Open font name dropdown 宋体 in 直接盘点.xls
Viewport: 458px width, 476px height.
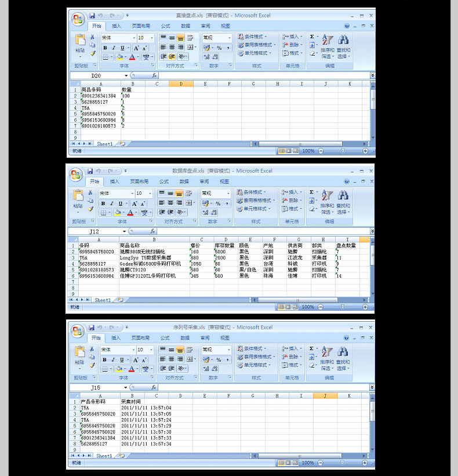click(x=134, y=38)
